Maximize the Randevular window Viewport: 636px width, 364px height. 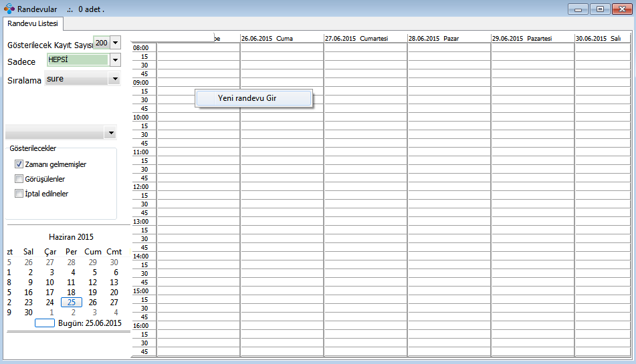[600, 9]
